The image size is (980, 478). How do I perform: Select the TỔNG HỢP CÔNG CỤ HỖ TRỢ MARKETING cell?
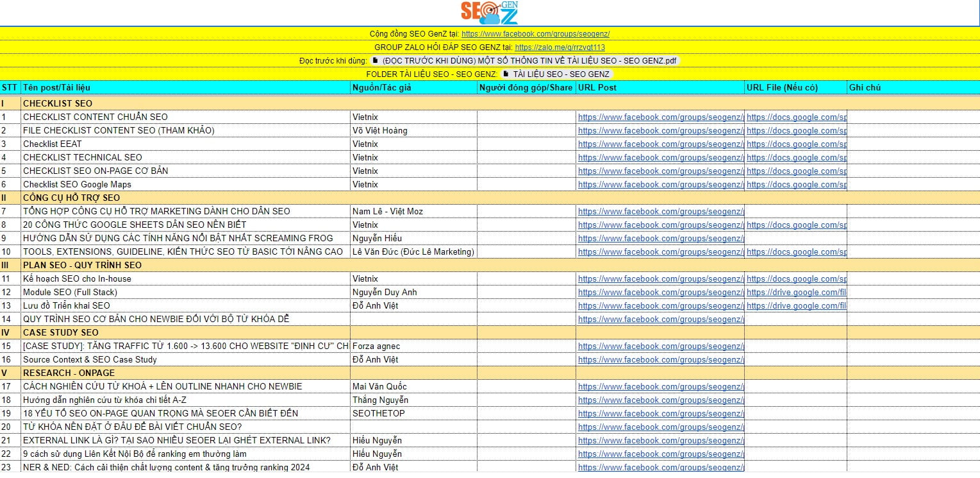pos(186,211)
